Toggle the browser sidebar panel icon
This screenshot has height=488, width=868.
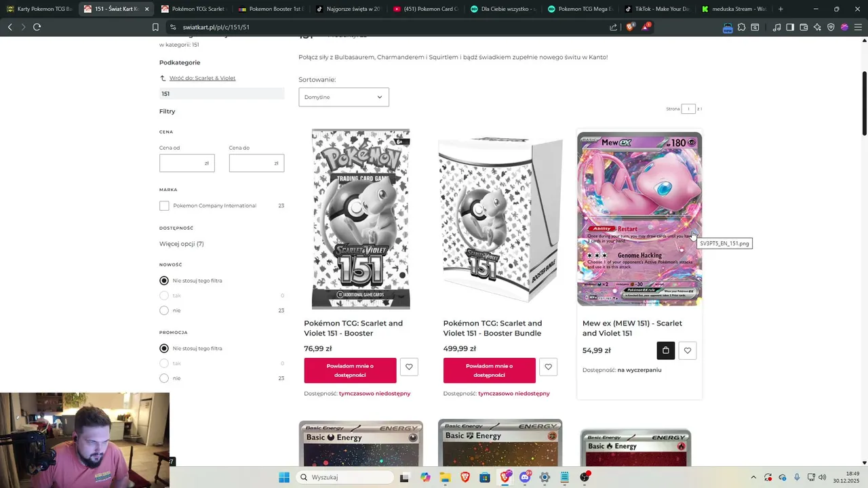pos(790,27)
